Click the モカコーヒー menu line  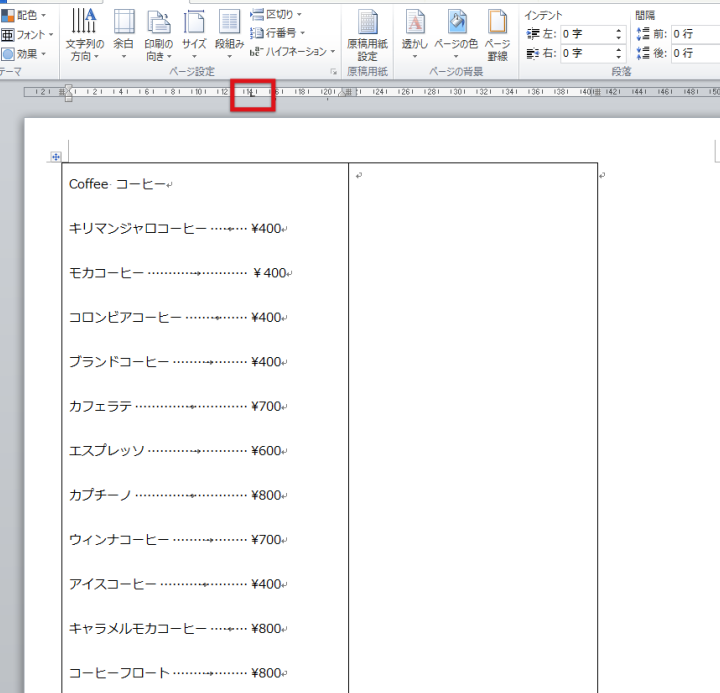pyautogui.click(x=180, y=273)
